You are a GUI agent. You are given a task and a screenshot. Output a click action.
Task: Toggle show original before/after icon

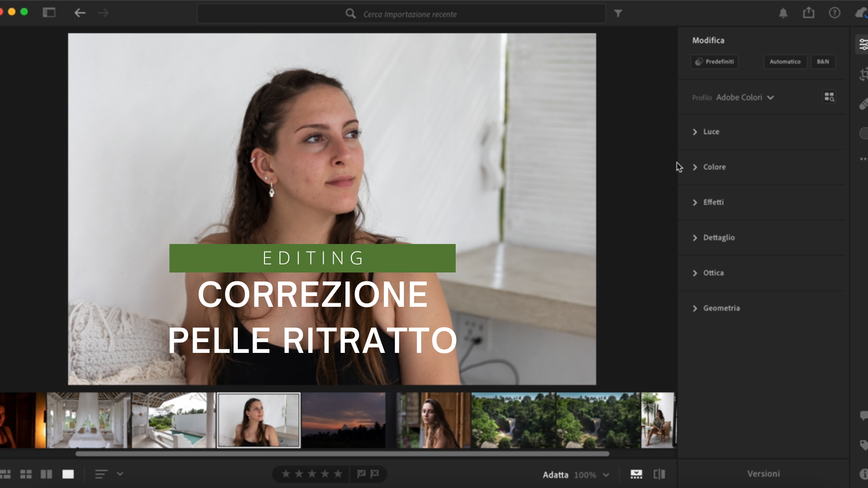pyautogui.click(x=659, y=474)
